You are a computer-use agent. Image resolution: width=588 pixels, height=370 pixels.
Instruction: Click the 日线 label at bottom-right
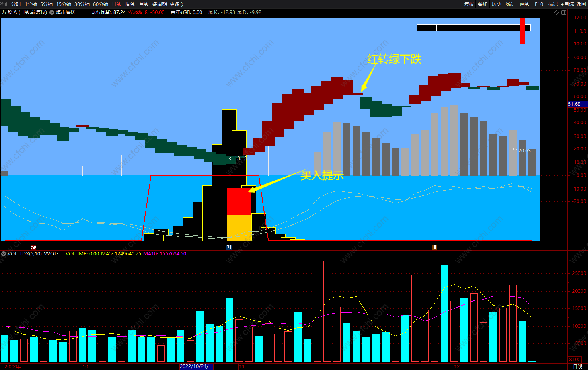point(578,366)
